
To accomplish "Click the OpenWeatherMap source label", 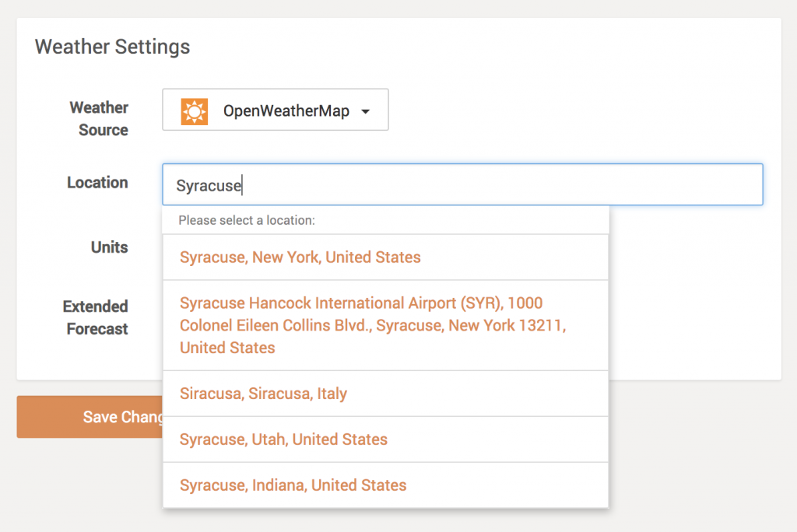I will pyautogui.click(x=286, y=110).
